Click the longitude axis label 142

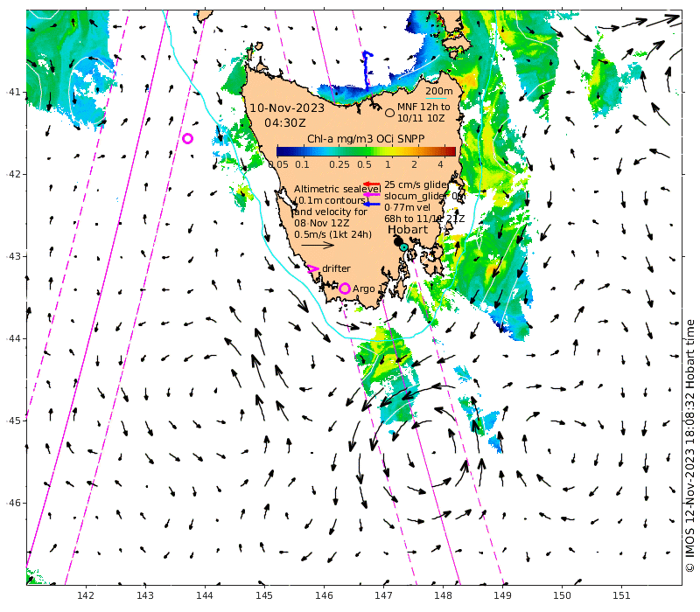pyautogui.click(x=85, y=595)
